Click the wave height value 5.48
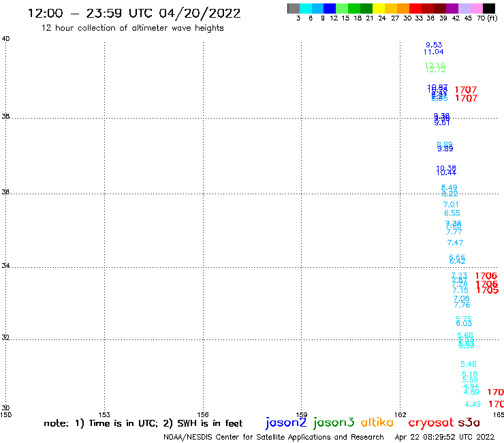Viewport: 504px width, 443px height. coord(469,364)
